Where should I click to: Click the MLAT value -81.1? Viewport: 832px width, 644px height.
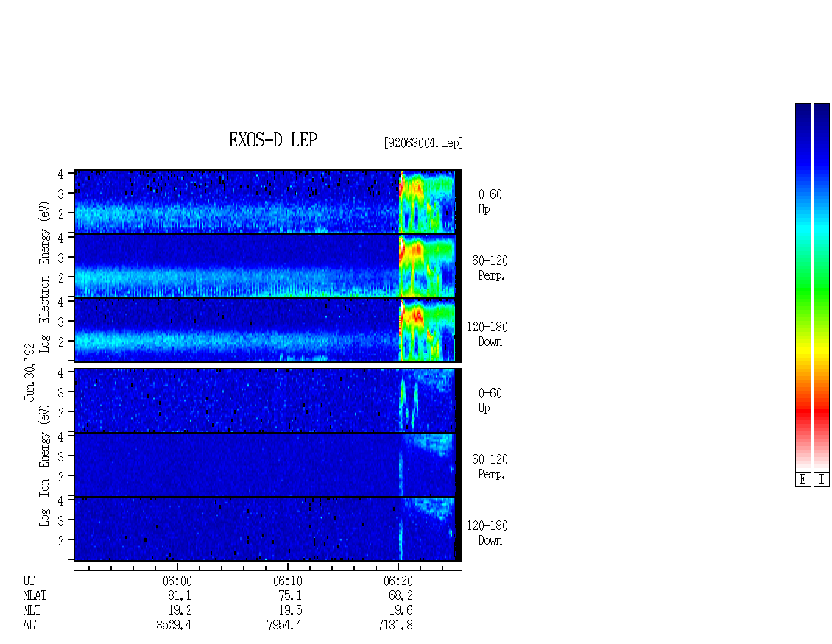coord(177,595)
